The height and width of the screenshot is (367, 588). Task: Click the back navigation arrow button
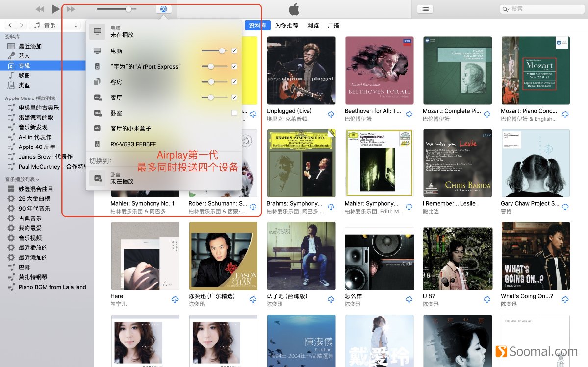coord(10,25)
